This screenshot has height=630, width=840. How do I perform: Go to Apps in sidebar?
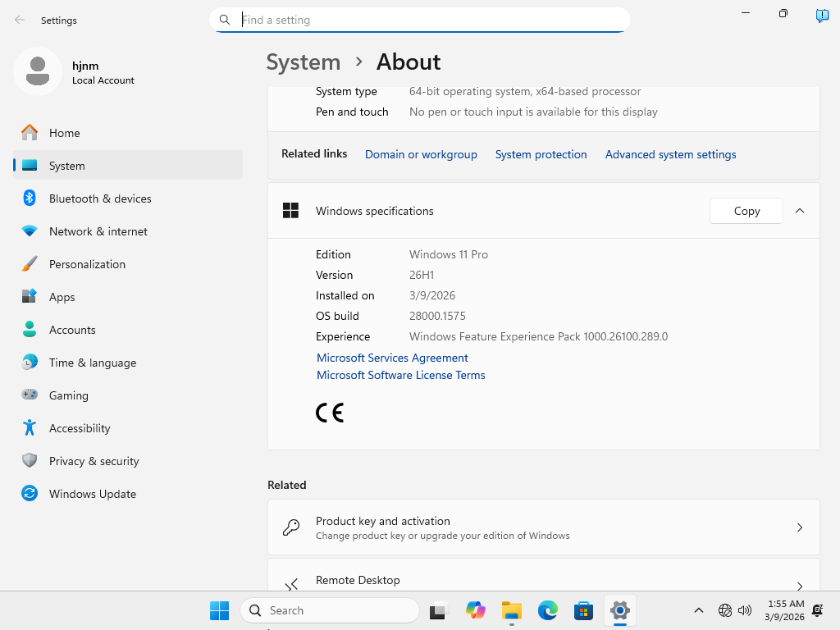[62, 297]
